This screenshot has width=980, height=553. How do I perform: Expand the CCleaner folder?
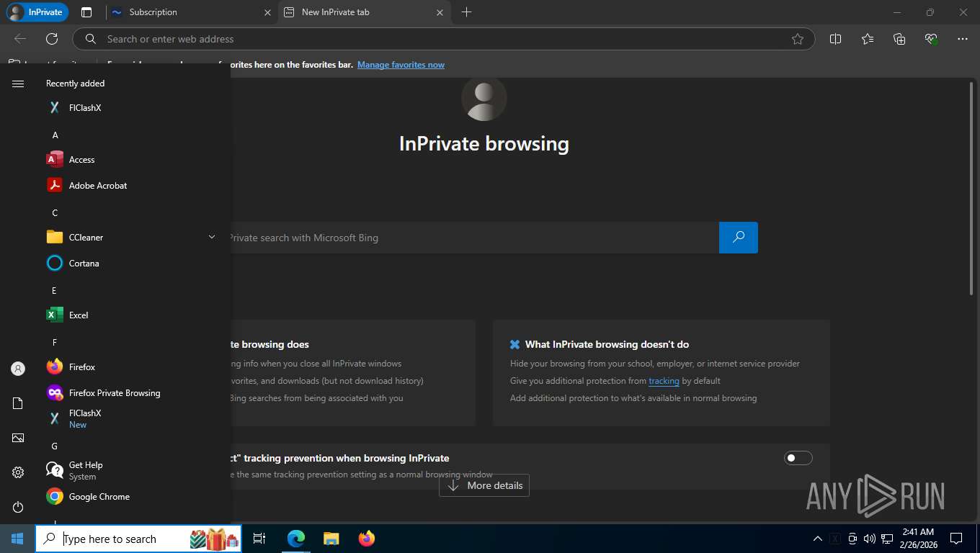click(x=211, y=238)
